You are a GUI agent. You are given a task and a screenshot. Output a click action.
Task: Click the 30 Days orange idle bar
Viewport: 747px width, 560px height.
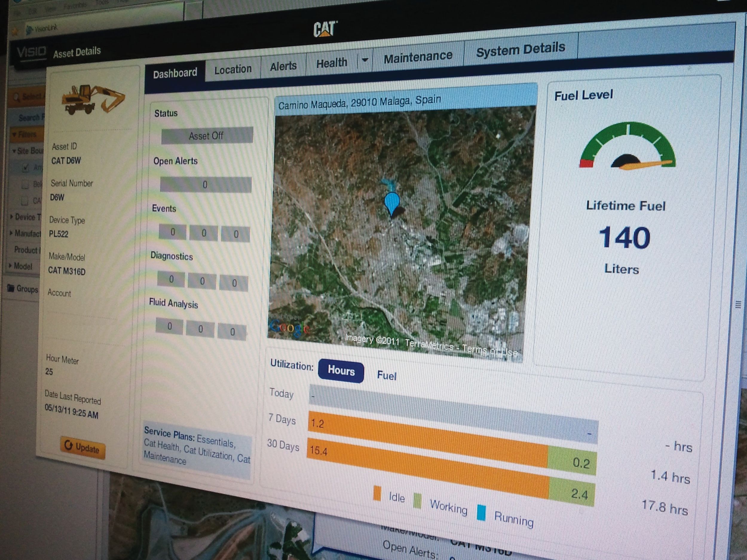coord(428,468)
